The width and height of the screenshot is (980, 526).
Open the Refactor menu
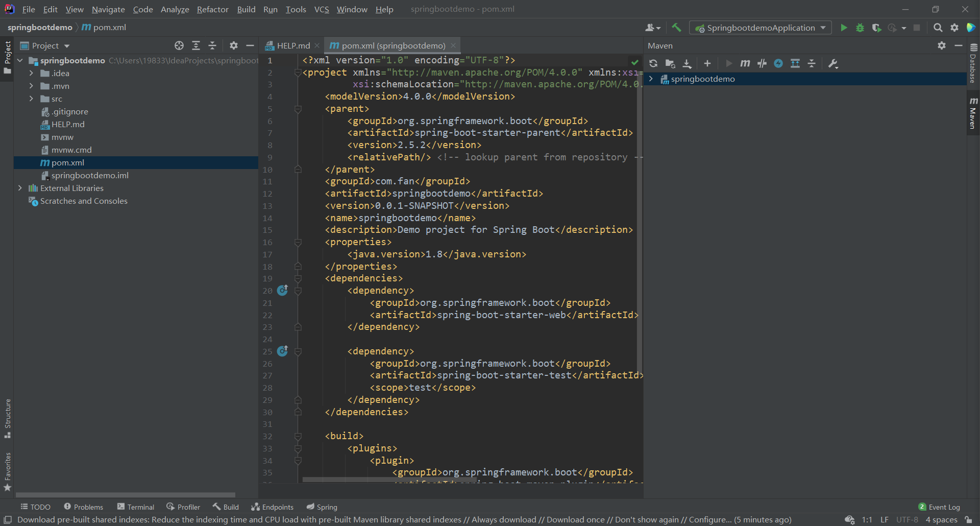click(212, 9)
